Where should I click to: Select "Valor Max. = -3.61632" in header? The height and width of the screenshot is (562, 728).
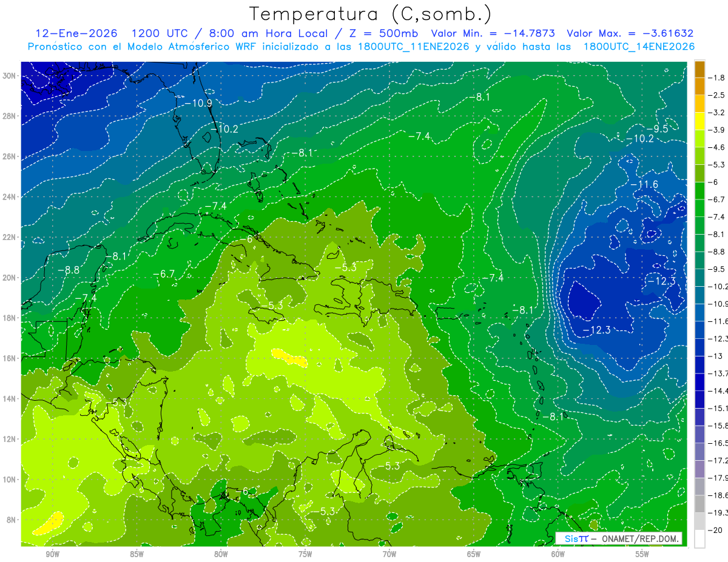630,33
